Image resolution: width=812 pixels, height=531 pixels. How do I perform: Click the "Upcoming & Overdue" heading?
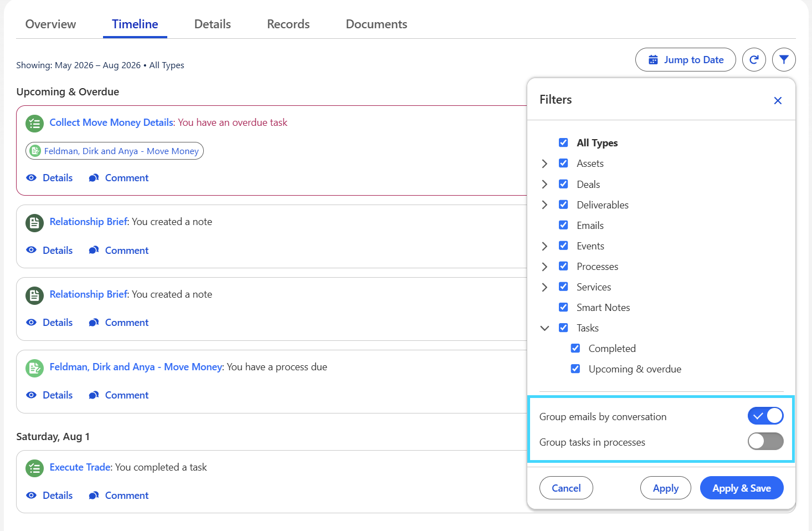tap(68, 92)
